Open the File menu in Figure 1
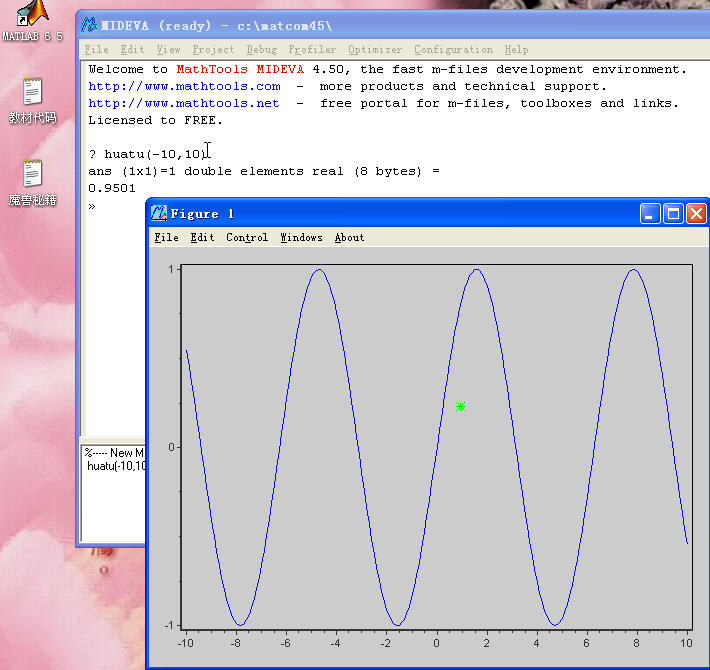Screen dimensions: 710x670 (x=166, y=238)
